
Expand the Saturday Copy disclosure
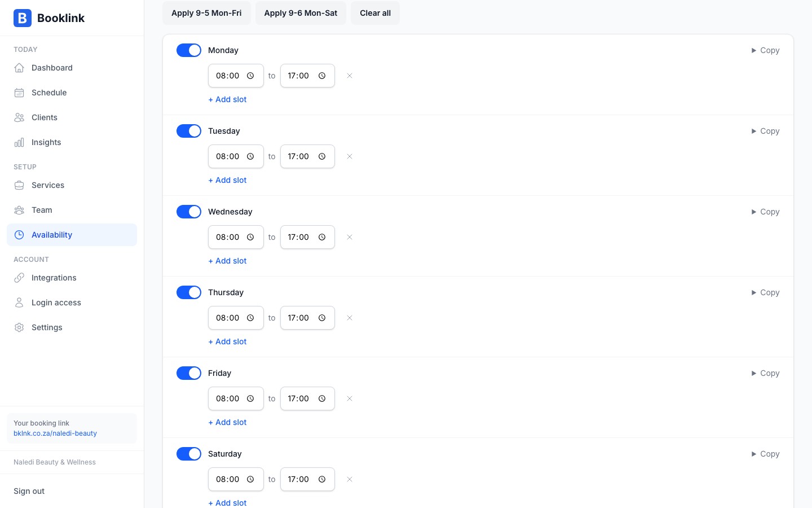765,454
